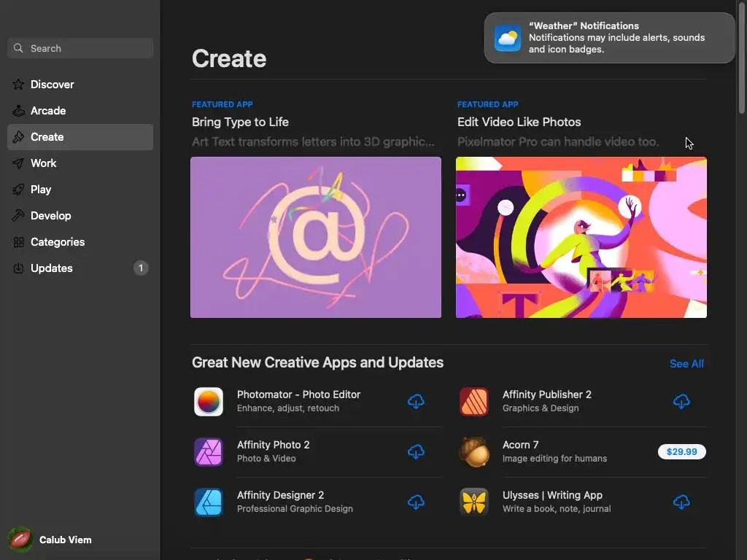The width and height of the screenshot is (747, 560).
Task: Buy Acorn 7 for $29.99
Action: (682, 452)
